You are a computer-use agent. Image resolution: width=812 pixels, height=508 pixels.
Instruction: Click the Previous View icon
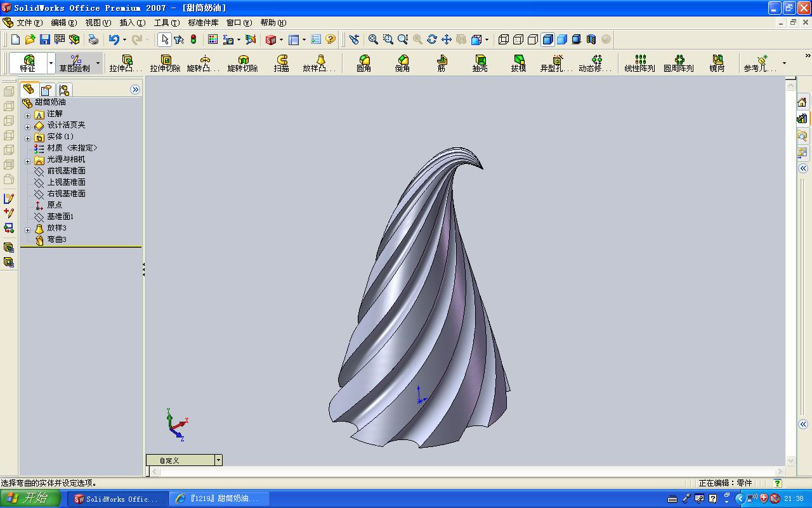coord(354,39)
